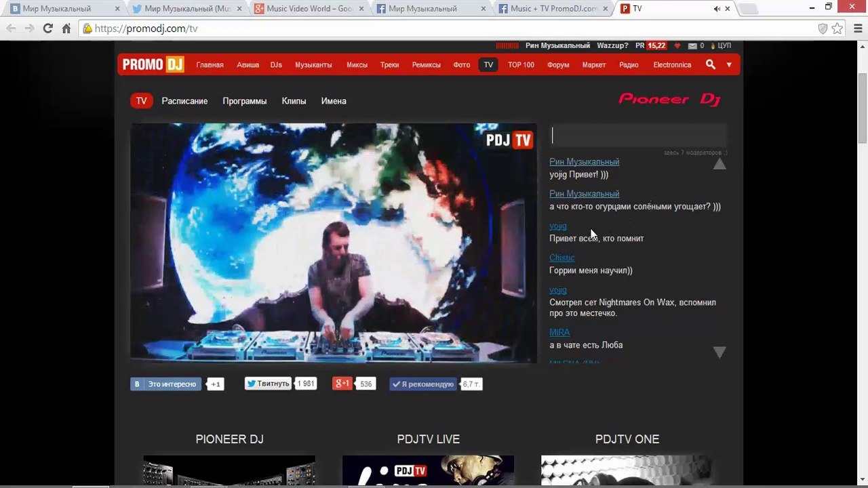Open PromoDJ site search magnifier

click(710, 64)
